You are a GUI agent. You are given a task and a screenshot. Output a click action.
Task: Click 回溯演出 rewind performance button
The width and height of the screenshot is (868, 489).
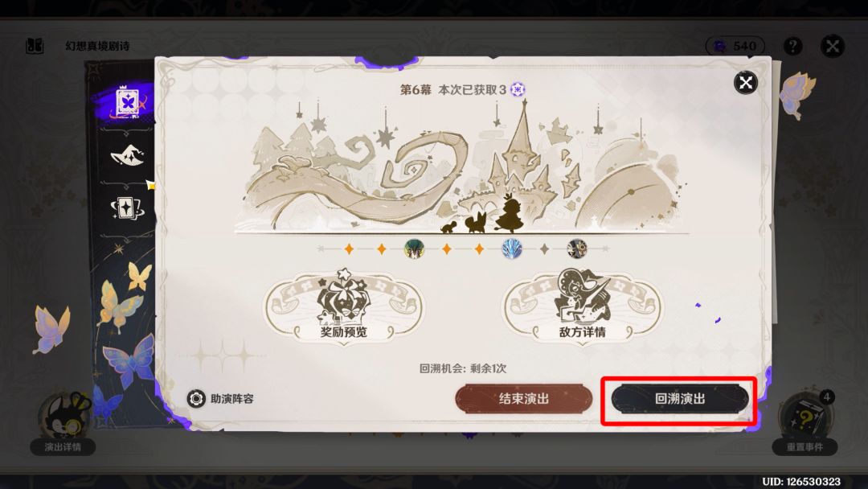click(680, 399)
